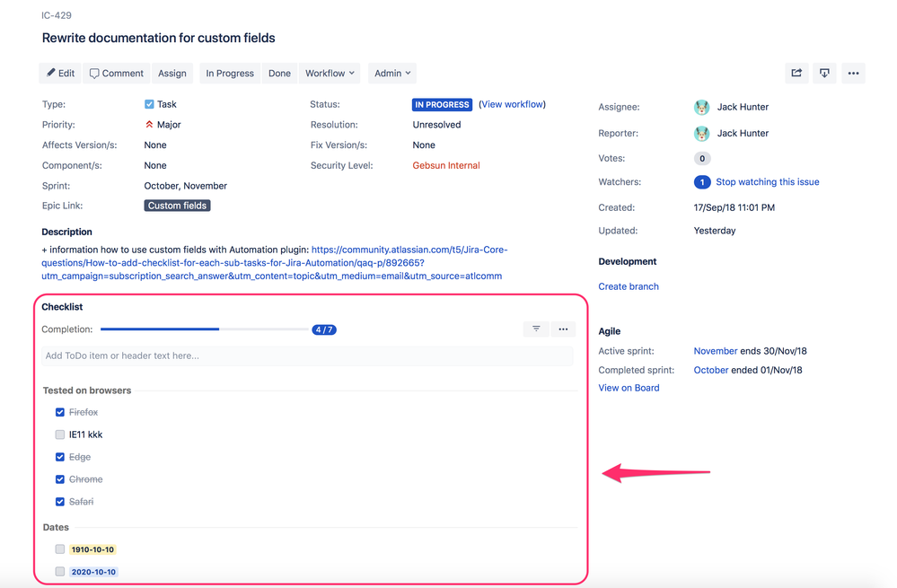
Task: Expand the Admin dropdown menu
Action: click(392, 74)
